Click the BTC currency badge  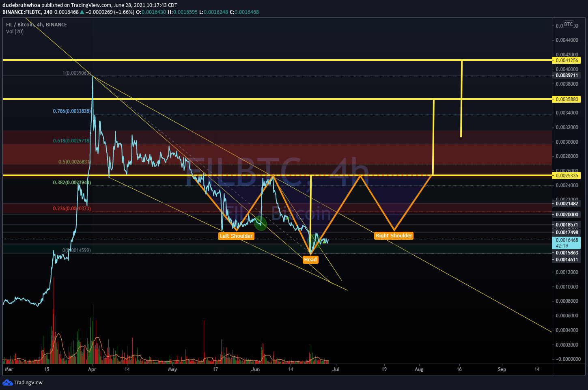point(568,24)
